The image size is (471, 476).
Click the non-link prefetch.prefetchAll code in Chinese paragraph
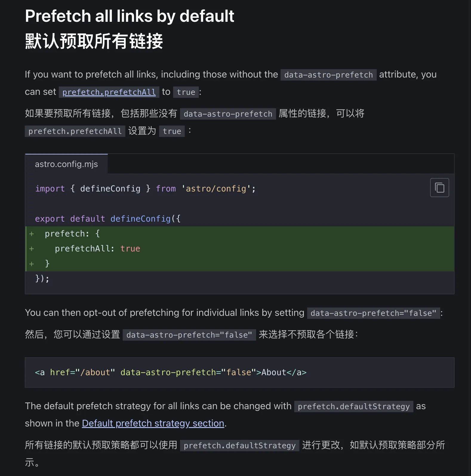point(75,131)
